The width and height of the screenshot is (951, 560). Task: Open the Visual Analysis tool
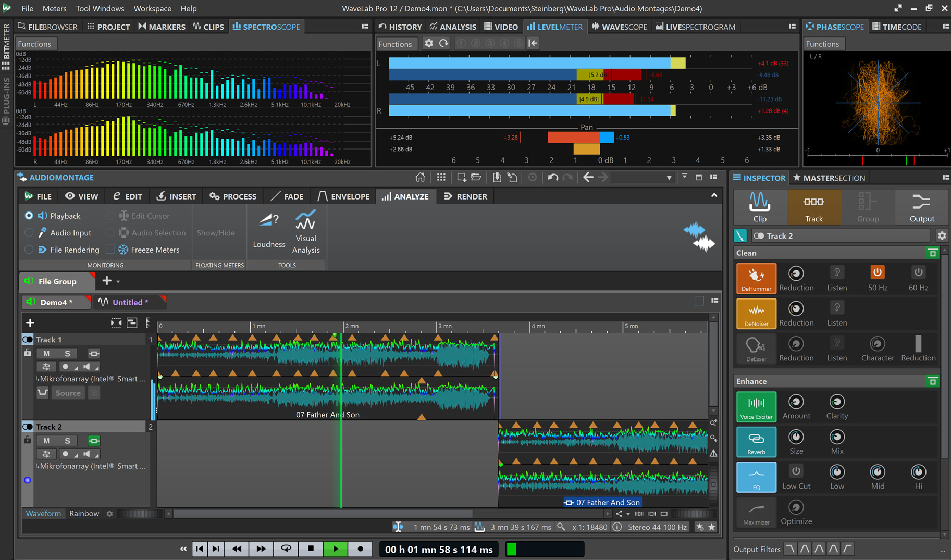tap(305, 231)
